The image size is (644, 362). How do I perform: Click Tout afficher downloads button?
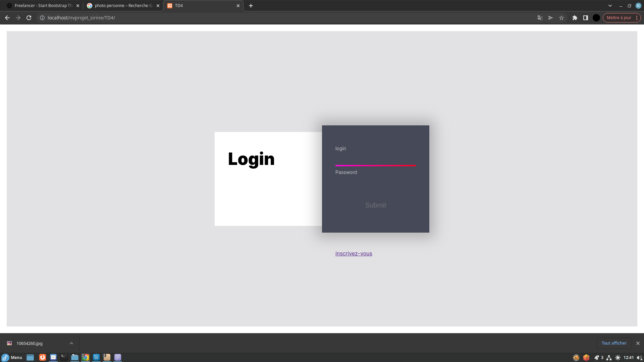(614, 343)
